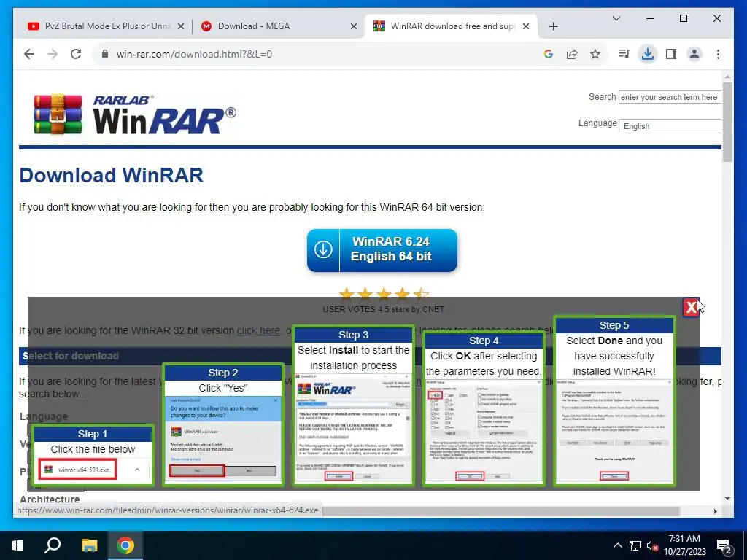
Task: Open Chrome downloads tray icon
Action: click(x=648, y=54)
